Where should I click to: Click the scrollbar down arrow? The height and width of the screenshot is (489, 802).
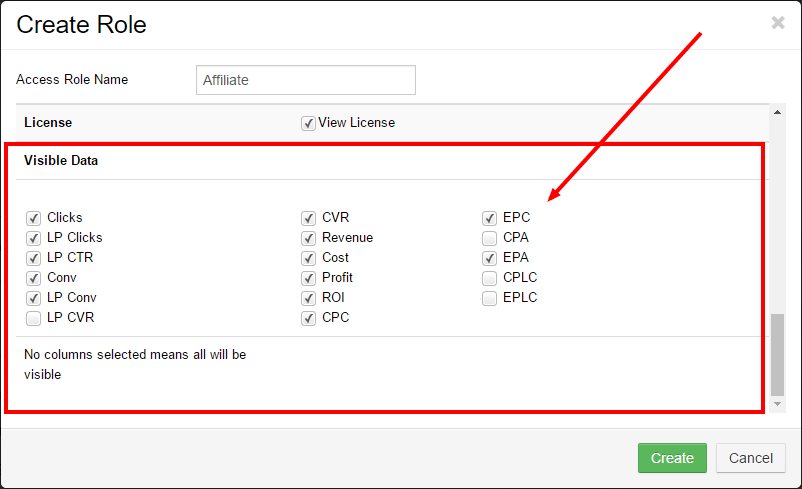tap(777, 404)
